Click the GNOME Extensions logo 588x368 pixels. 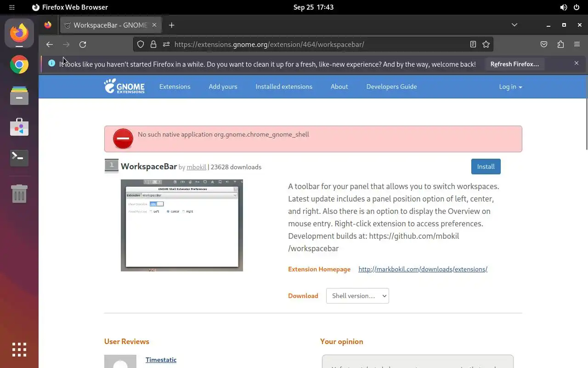pyautogui.click(x=124, y=86)
